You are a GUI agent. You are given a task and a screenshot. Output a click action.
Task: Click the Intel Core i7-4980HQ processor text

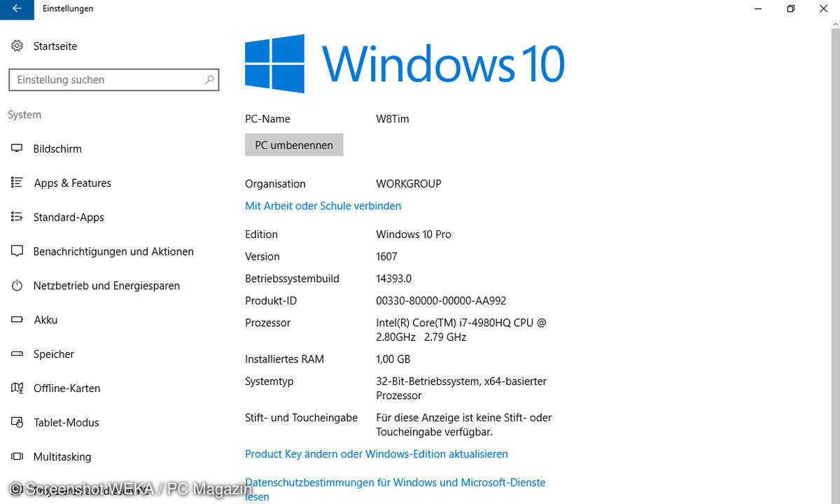coord(461,330)
